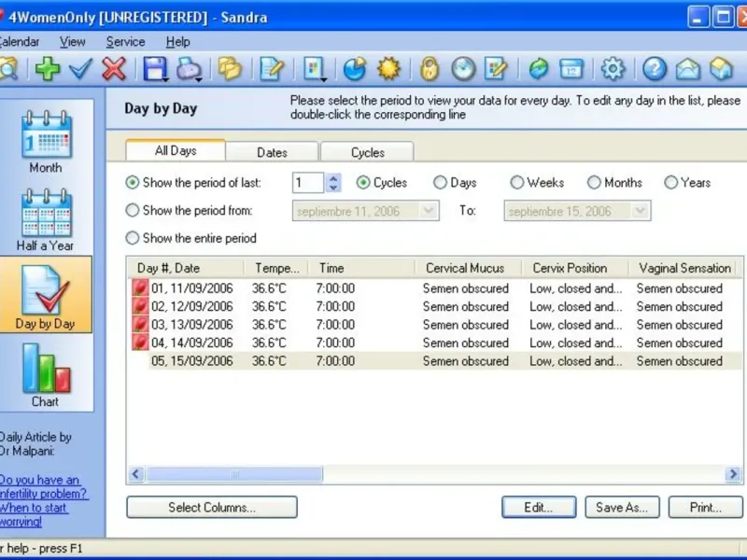The image size is (747, 560).
Task: Sort by the 'Day #, Date' column header
Action: (x=186, y=268)
